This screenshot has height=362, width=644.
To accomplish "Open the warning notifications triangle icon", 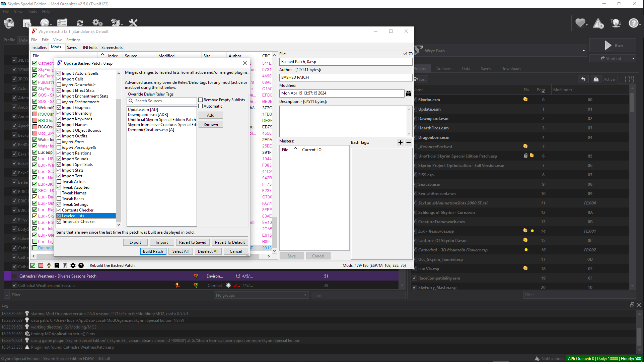I will pos(598,23).
